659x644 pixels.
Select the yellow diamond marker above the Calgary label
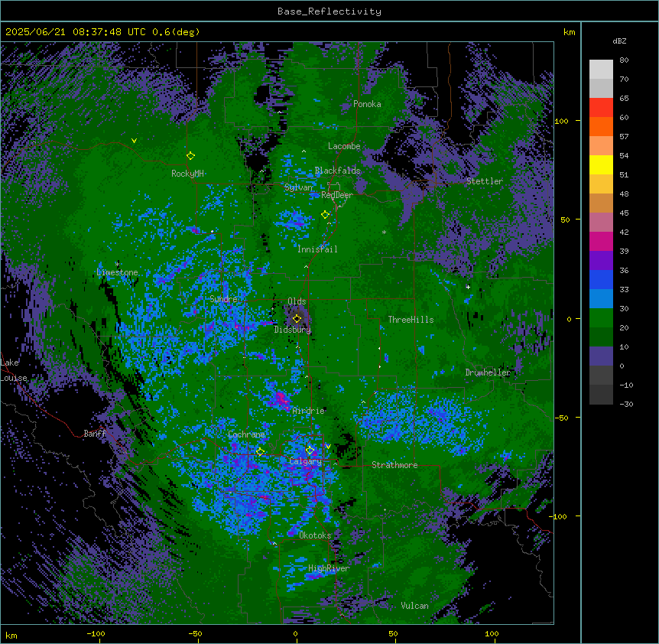[310, 450]
